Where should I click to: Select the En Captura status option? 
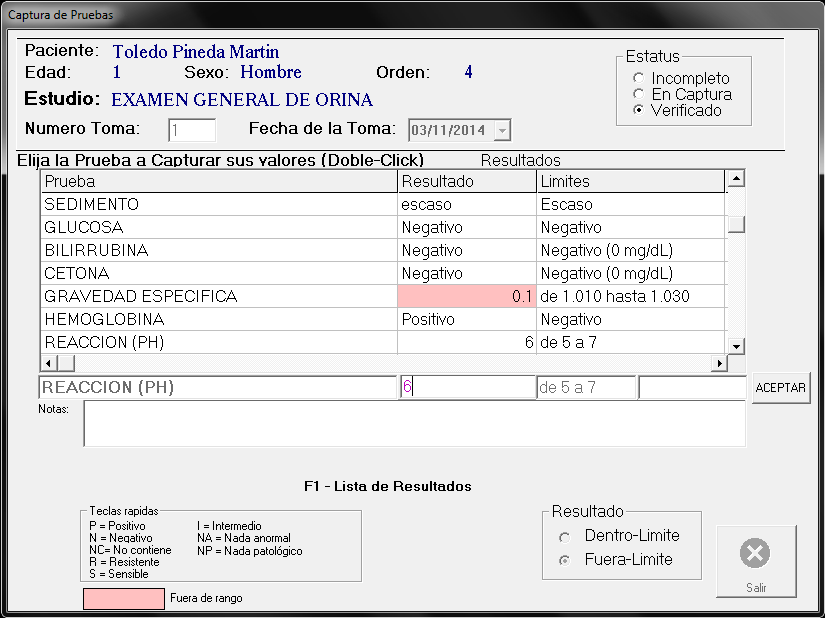(639, 94)
